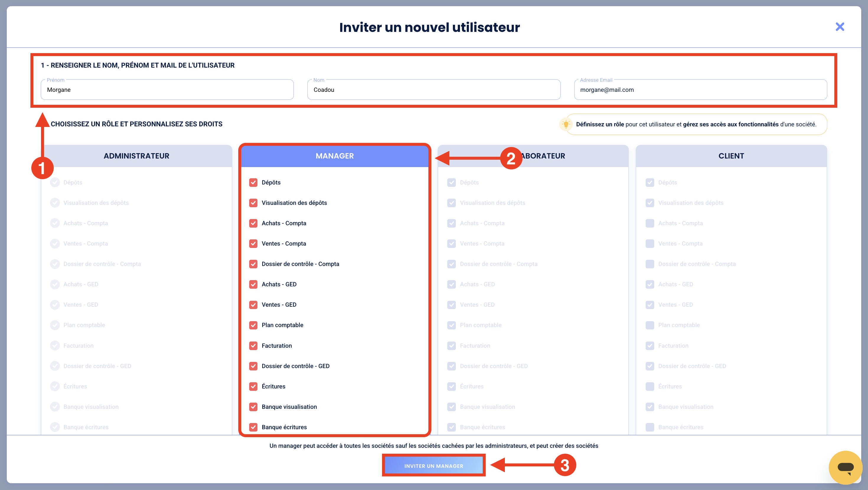The height and width of the screenshot is (490, 868).
Task: Toggle Dossier de contrôle - GED for Manager
Action: point(253,366)
